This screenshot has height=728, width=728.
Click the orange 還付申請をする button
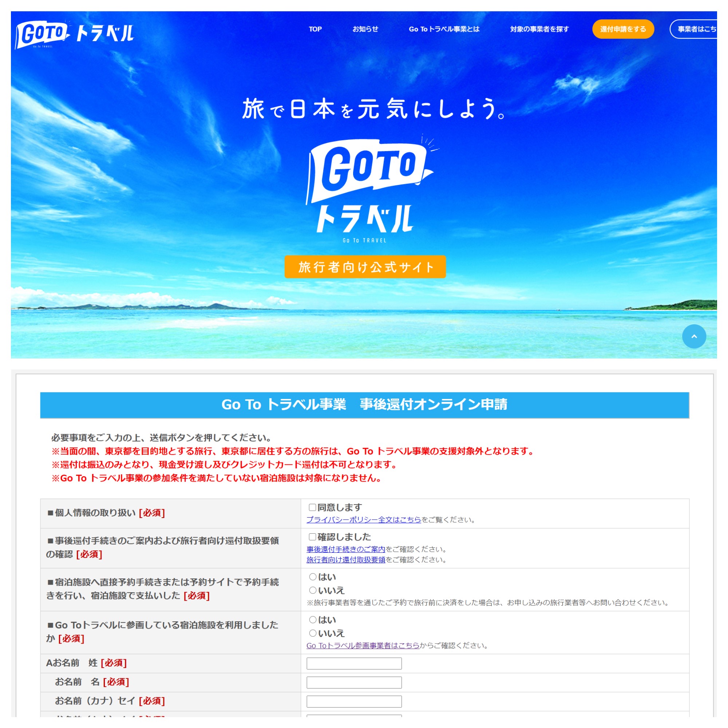623,29
